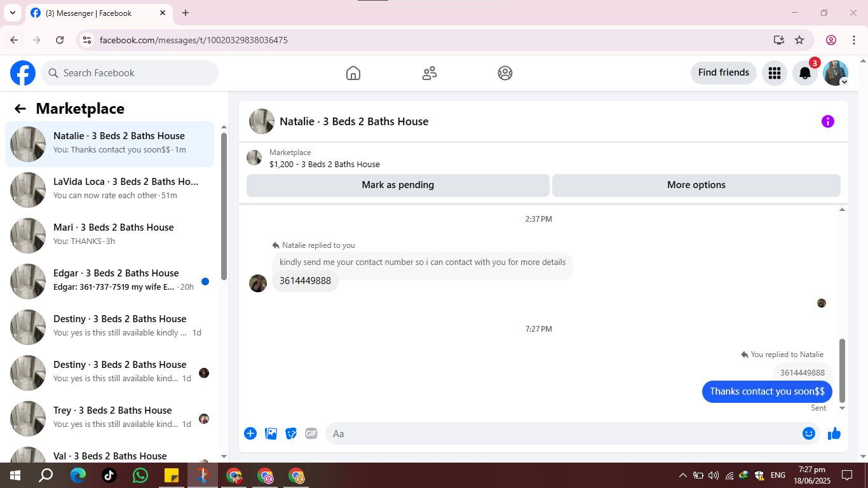Close the Messenger Facebook tab
The image size is (868, 488).
163,13
